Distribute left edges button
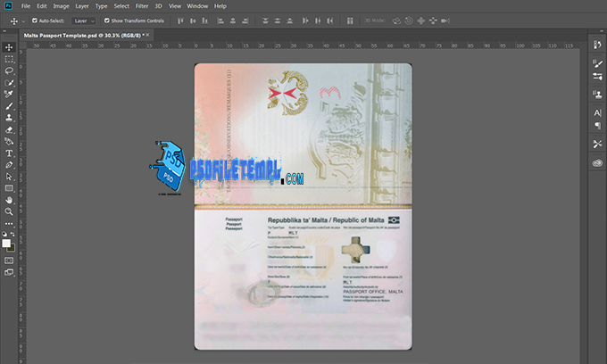 (x=305, y=21)
